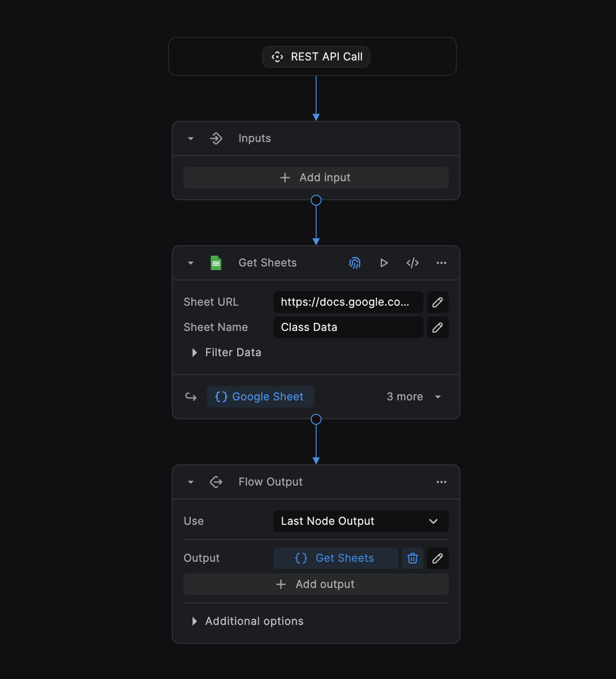
Task: Select the REST API Call trigger
Action: click(x=316, y=57)
